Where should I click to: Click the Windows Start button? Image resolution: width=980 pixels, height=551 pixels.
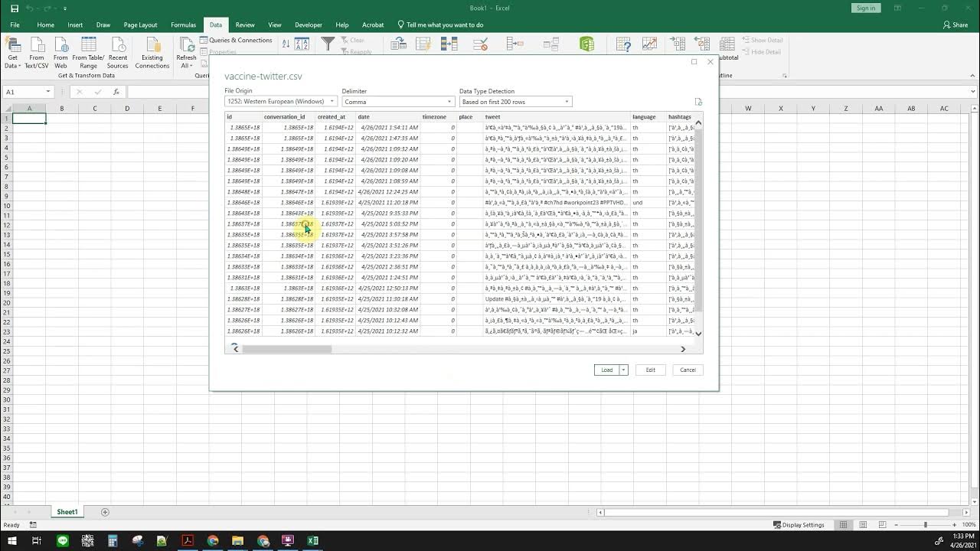pos(11,540)
